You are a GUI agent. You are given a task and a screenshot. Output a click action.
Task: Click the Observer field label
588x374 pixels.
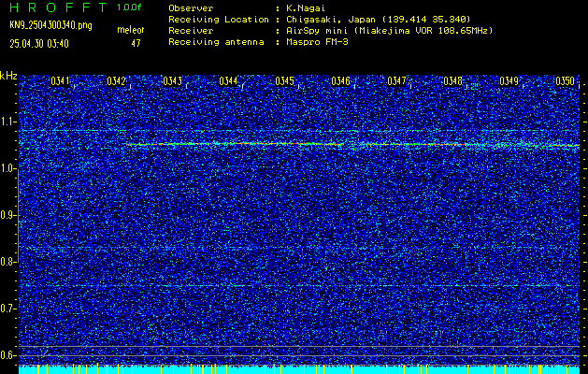(x=191, y=7)
